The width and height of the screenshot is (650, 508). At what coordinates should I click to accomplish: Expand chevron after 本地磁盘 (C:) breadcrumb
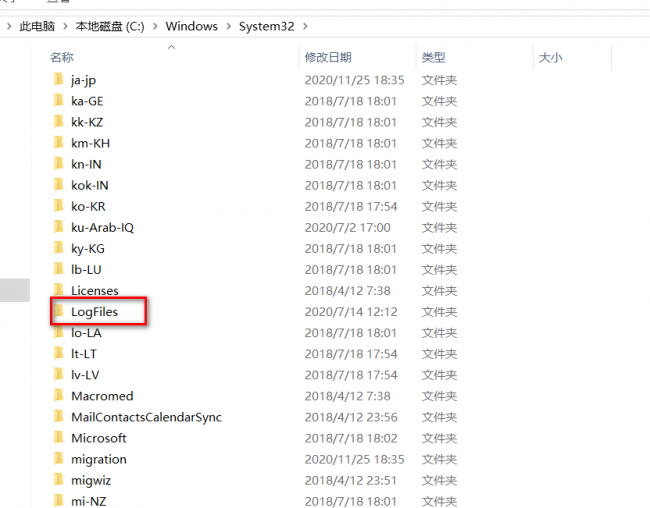tap(155, 26)
